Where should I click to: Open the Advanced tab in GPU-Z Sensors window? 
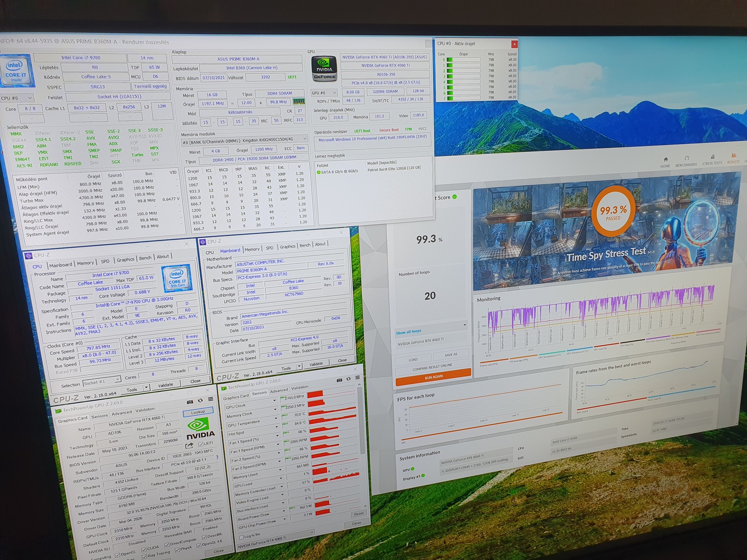(x=279, y=390)
